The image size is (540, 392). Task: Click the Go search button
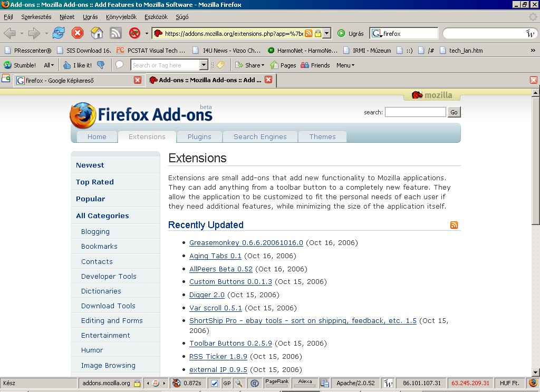tap(454, 112)
